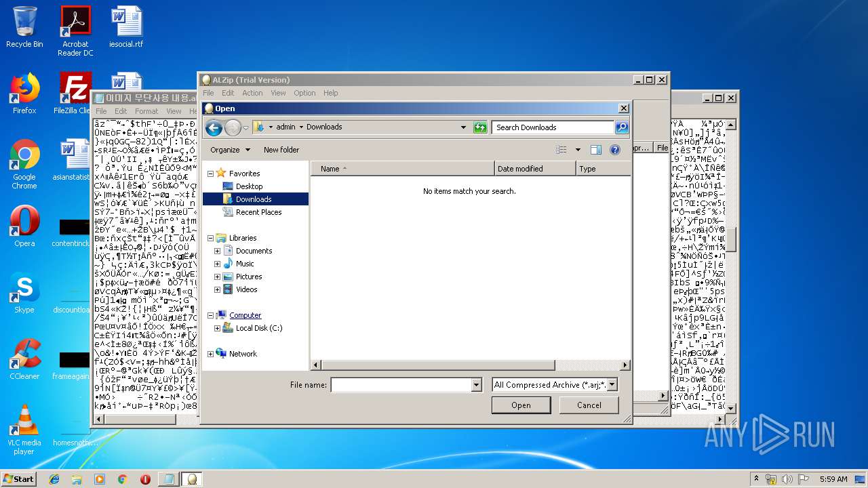Click the forward navigation arrow in Open dialog
This screenshot has height=488, width=868.
[233, 127]
